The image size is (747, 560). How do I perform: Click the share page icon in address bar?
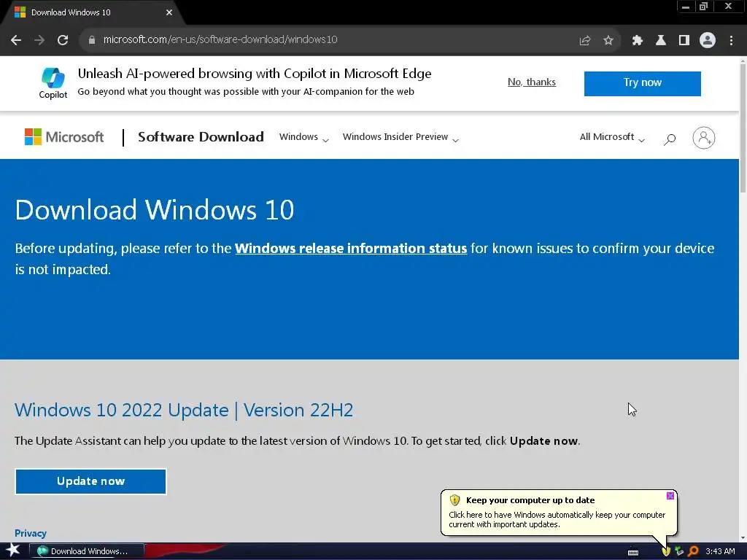(x=585, y=41)
